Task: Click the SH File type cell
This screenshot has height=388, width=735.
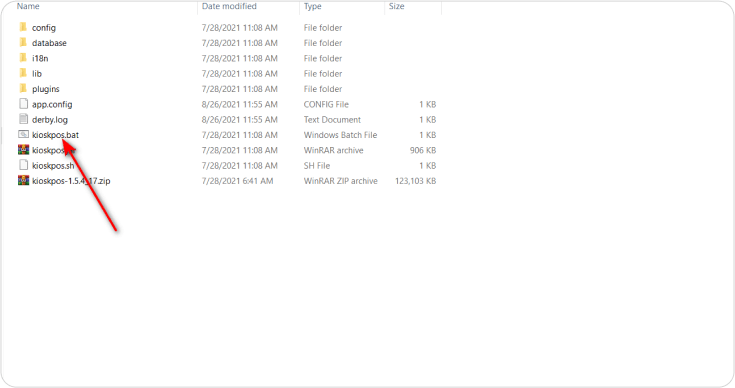Action: [x=317, y=166]
